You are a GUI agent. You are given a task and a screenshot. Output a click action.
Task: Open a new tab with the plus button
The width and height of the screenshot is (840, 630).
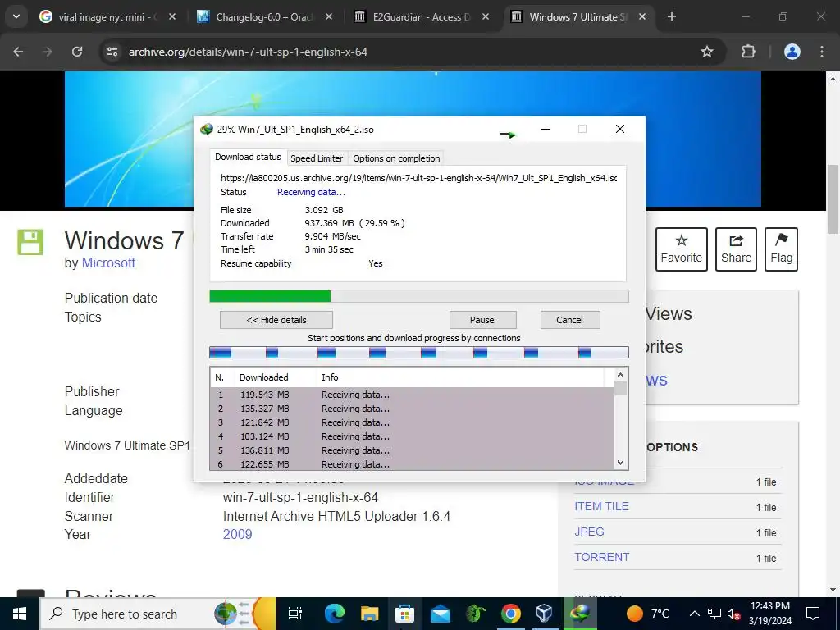tap(671, 16)
